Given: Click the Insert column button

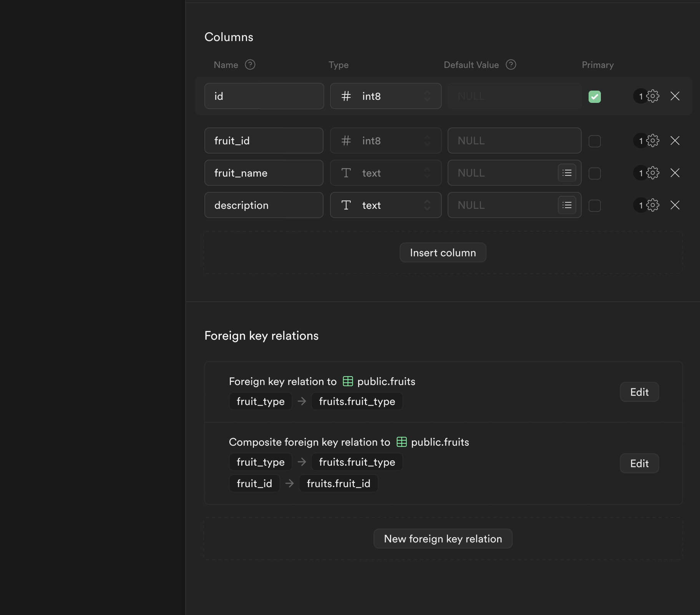Looking at the screenshot, I should click(x=443, y=252).
